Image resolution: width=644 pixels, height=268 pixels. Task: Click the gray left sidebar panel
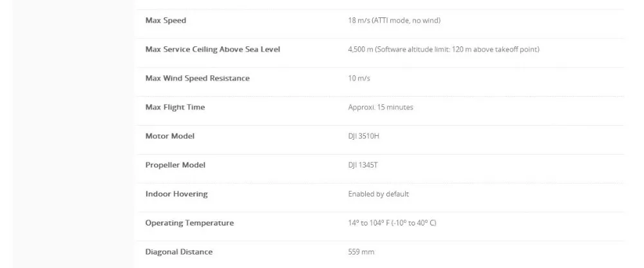click(x=73, y=134)
